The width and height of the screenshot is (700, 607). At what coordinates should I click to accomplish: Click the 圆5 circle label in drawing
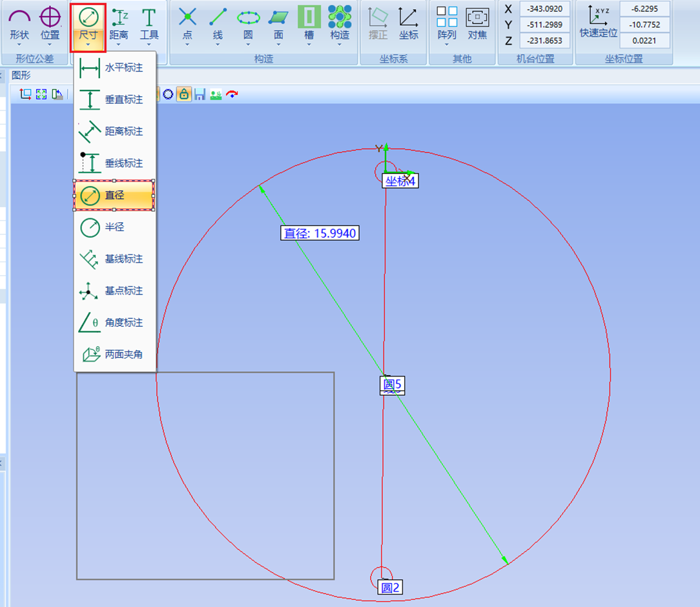(x=393, y=386)
